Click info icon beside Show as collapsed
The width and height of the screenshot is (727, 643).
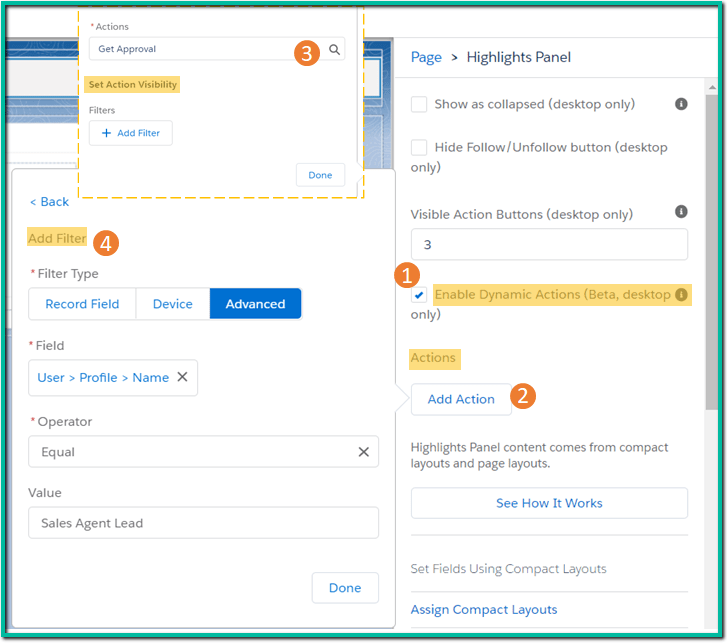click(681, 104)
